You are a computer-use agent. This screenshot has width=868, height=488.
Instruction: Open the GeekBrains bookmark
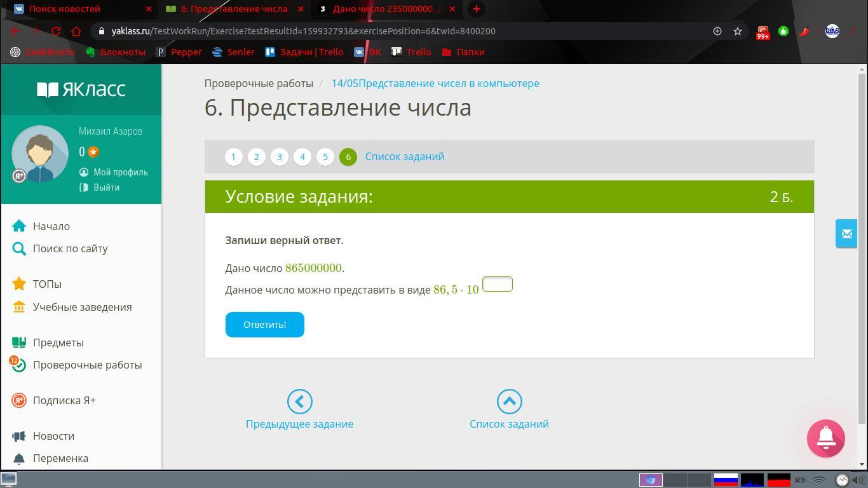point(43,52)
